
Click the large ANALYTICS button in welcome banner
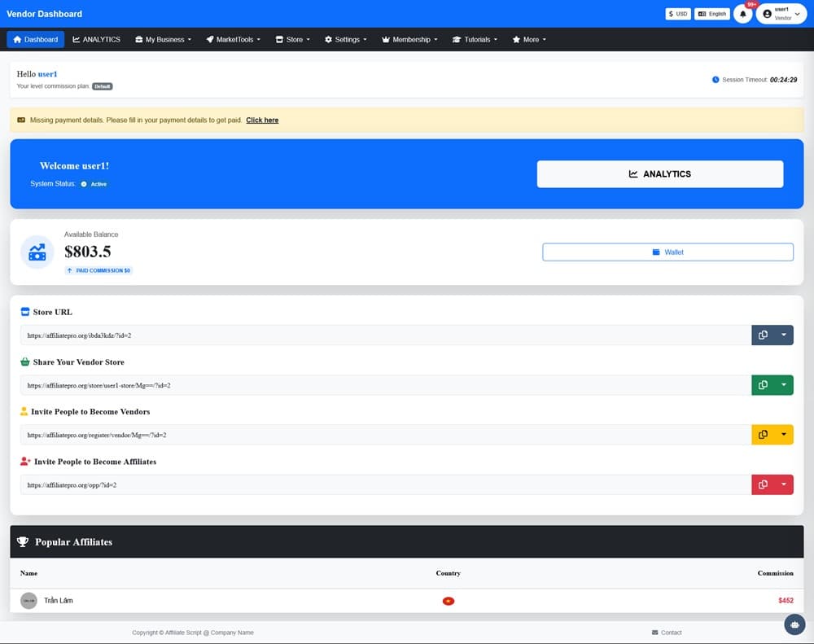click(x=659, y=174)
